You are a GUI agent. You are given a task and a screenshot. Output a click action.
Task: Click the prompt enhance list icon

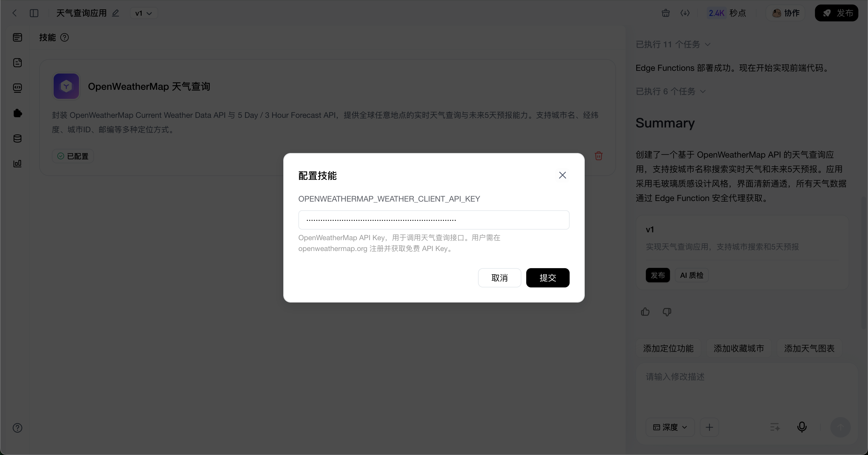(775, 427)
